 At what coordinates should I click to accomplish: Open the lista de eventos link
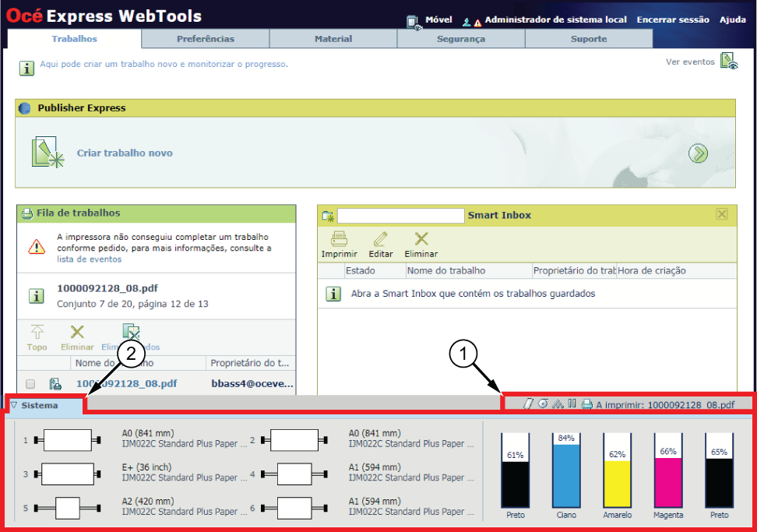[90, 259]
